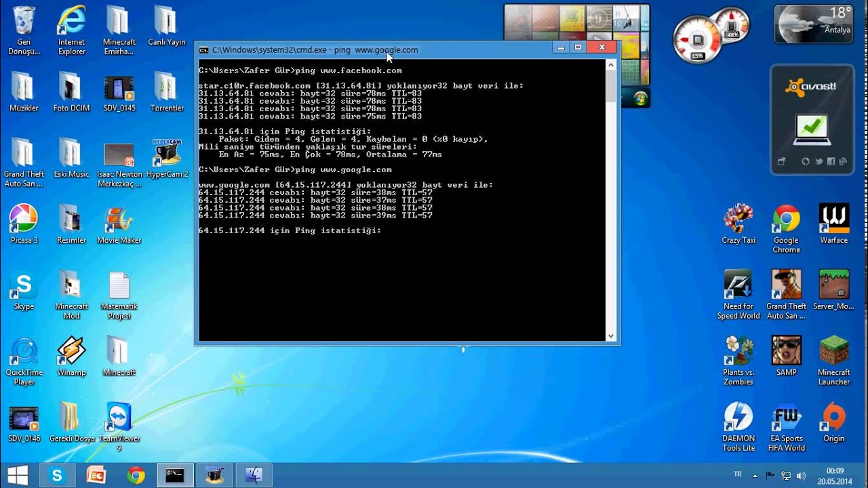Select the EA Sports FIFA World shortcut
Image resolution: width=868 pixels, height=488 pixels.
pos(786,427)
